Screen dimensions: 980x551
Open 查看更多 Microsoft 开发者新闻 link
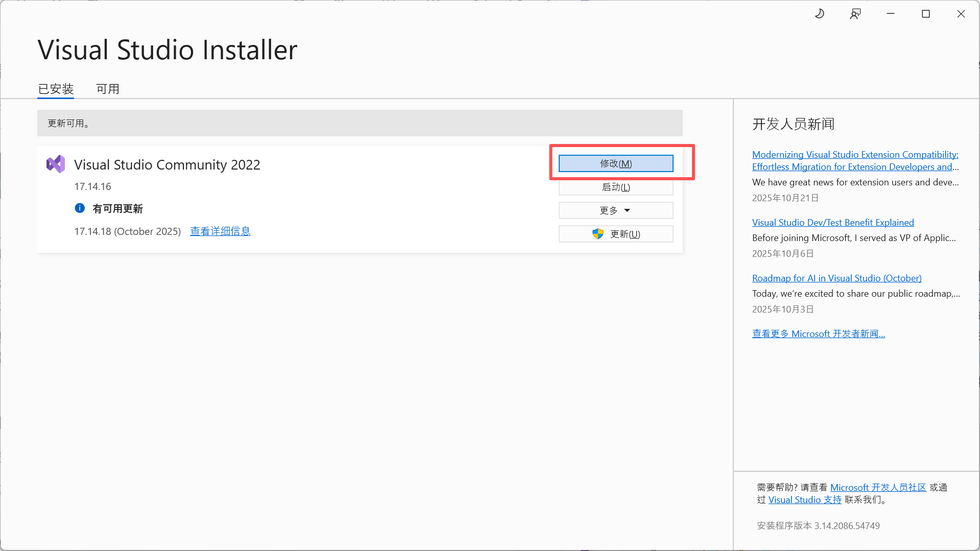click(819, 333)
